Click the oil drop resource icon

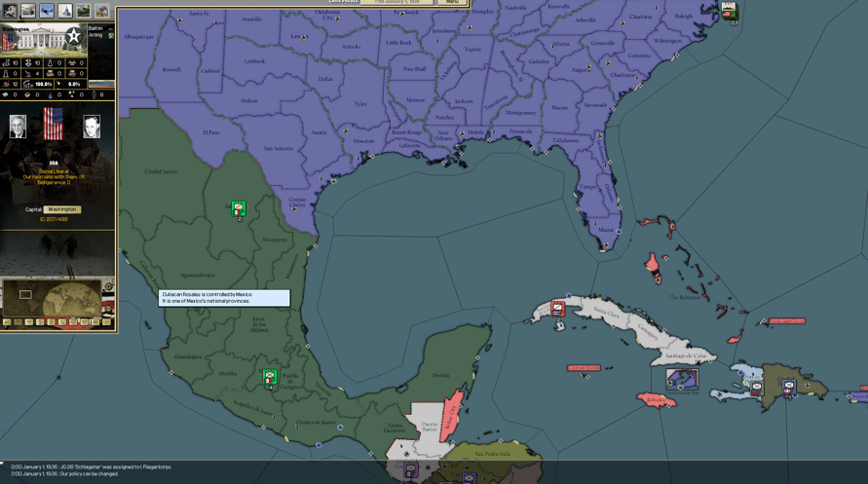[51, 94]
